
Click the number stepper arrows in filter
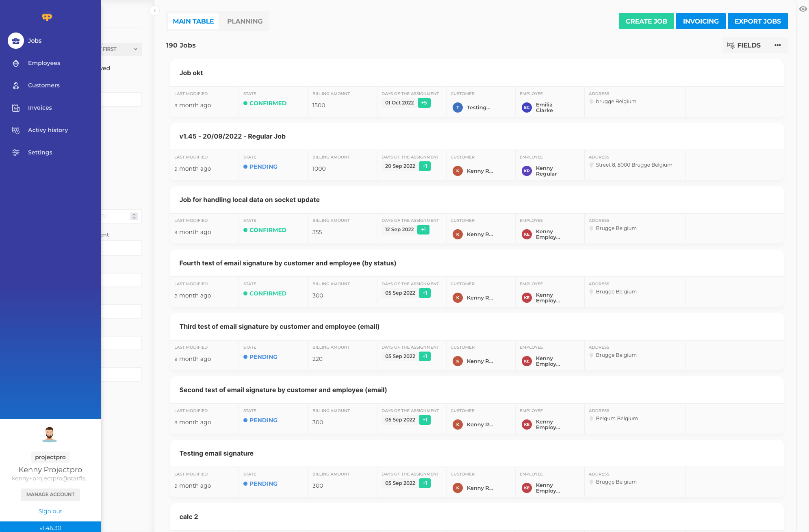pyautogui.click(x=134, y=216)
